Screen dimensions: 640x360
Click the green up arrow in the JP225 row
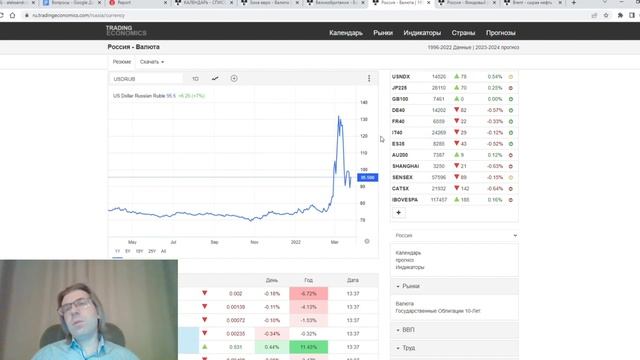[x=457, y=87]
